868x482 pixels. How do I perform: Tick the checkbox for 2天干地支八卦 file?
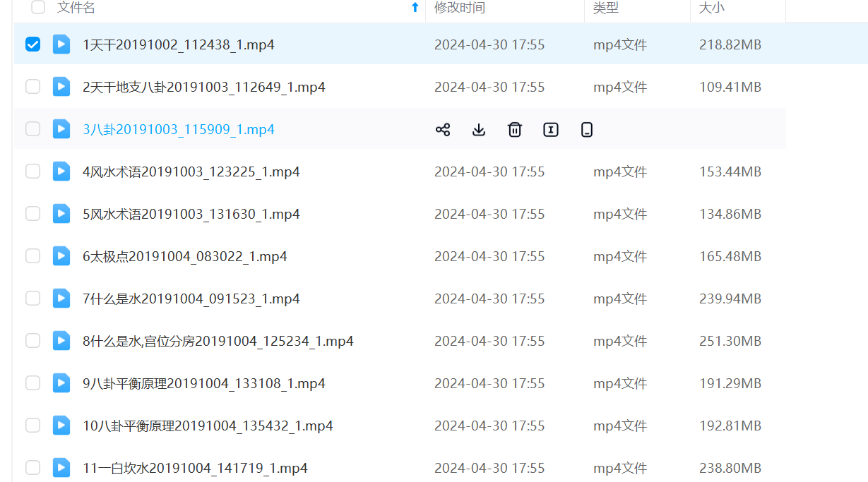coord(33,87)
